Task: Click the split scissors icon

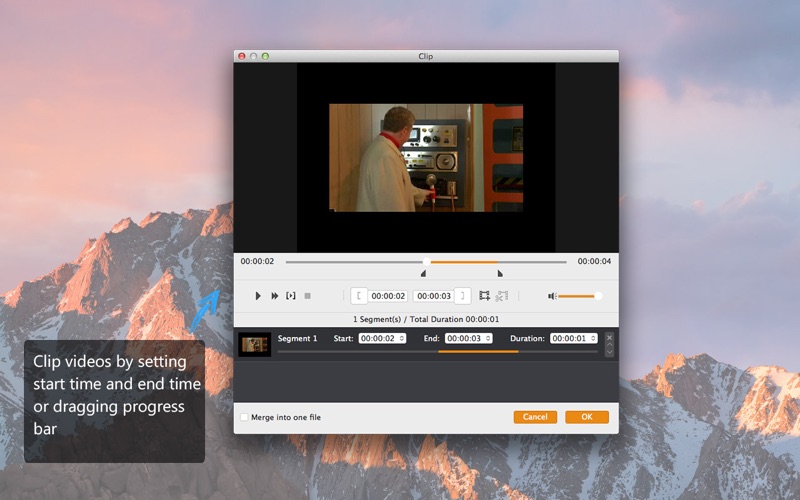Action: pos(502,296)
